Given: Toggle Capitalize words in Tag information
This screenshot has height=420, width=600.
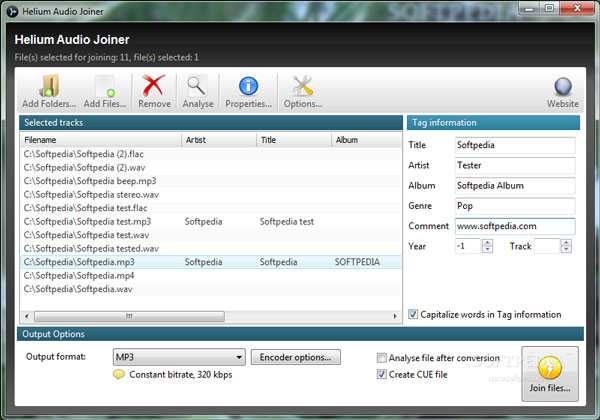Looking at the screenshot, I should [413, 314].
